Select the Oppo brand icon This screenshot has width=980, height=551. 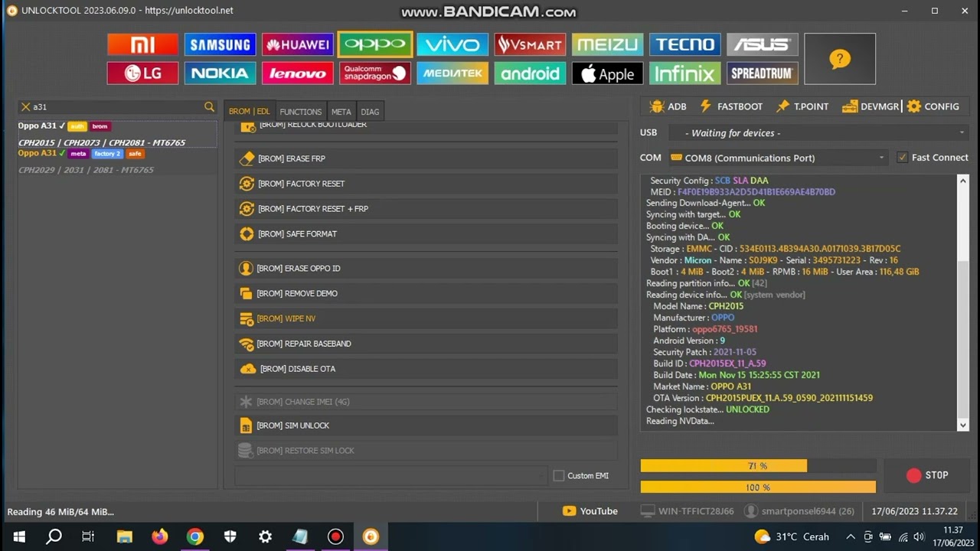point(375,44)
